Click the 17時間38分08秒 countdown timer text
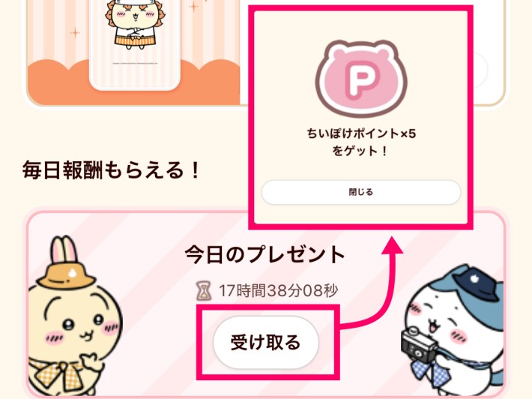532x399 pixels. coord(278,291)
